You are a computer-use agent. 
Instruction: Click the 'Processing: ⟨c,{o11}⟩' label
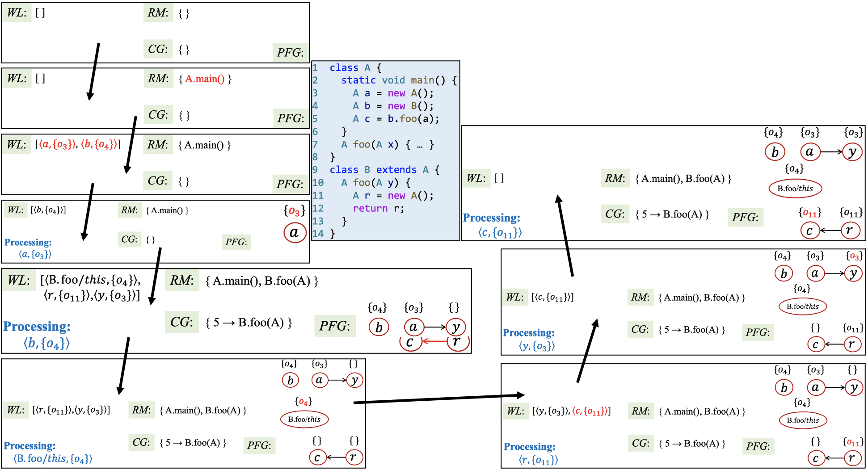pos(492,225)
